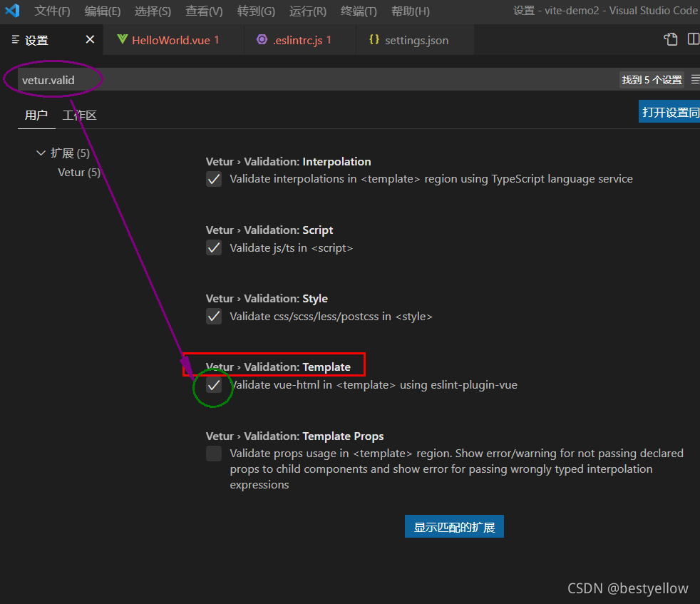Click 'Validate js/ts in <script>' description

pyautogui.click(x=291, y=248)
